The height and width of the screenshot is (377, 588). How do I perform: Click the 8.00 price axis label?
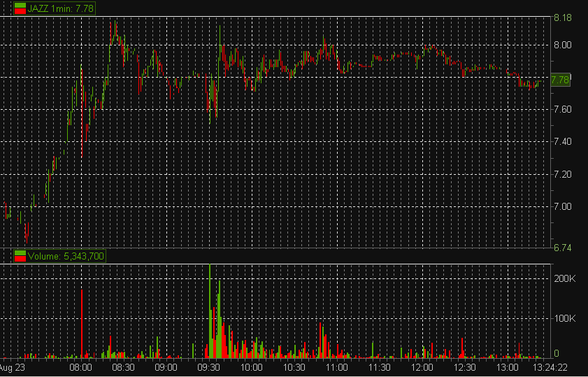563,45
